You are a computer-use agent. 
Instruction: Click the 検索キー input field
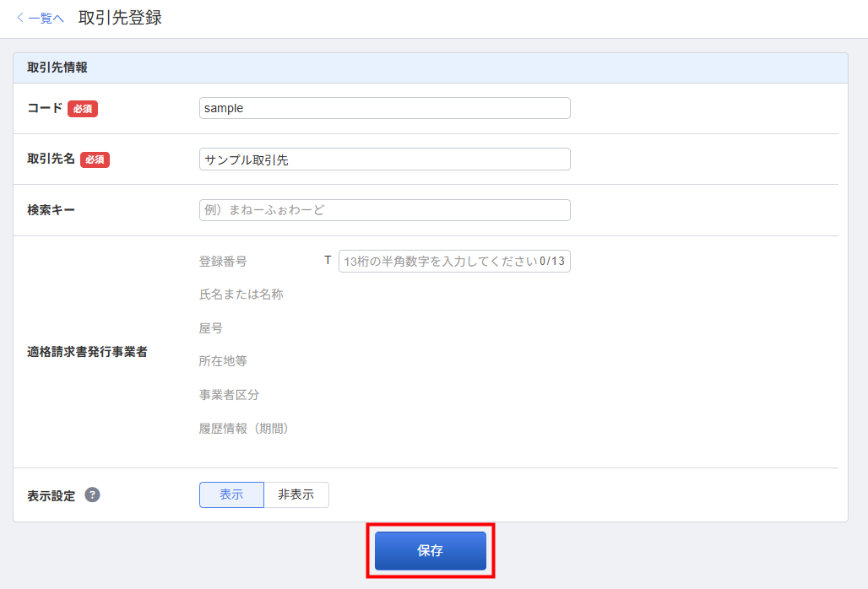384,210
